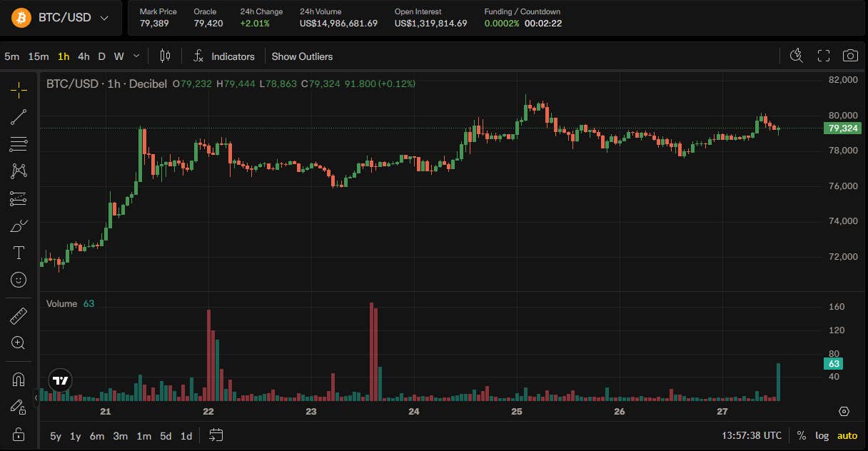Open the go to date calendar icon
Viewport: 868px width, 451px height.
pyautogui.click(x=216, y=435)
